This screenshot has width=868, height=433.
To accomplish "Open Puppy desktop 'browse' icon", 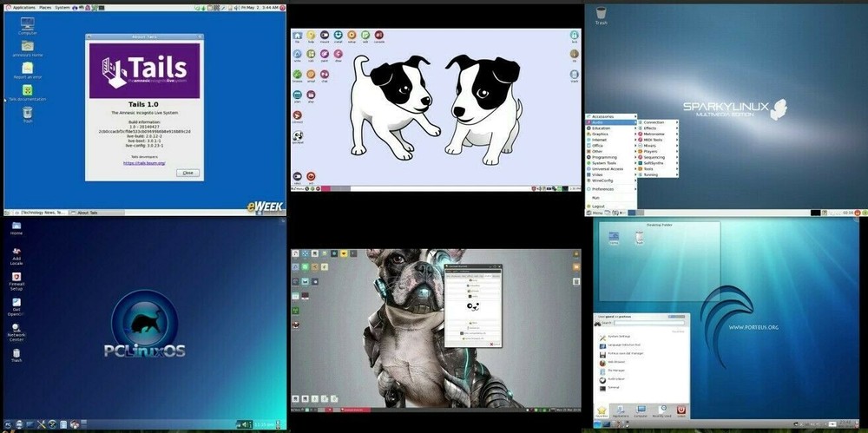I will [x=297, y=75].
